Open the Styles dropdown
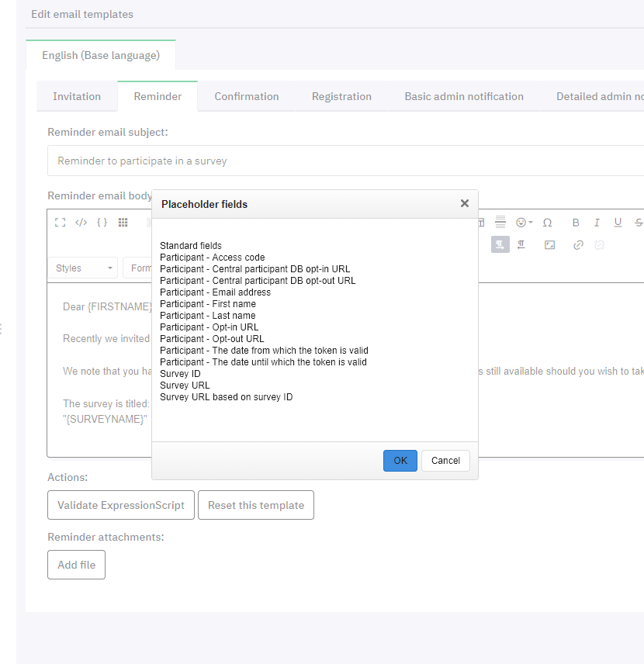The width and height of the screenshot is (644, 664). click(82, 268)
